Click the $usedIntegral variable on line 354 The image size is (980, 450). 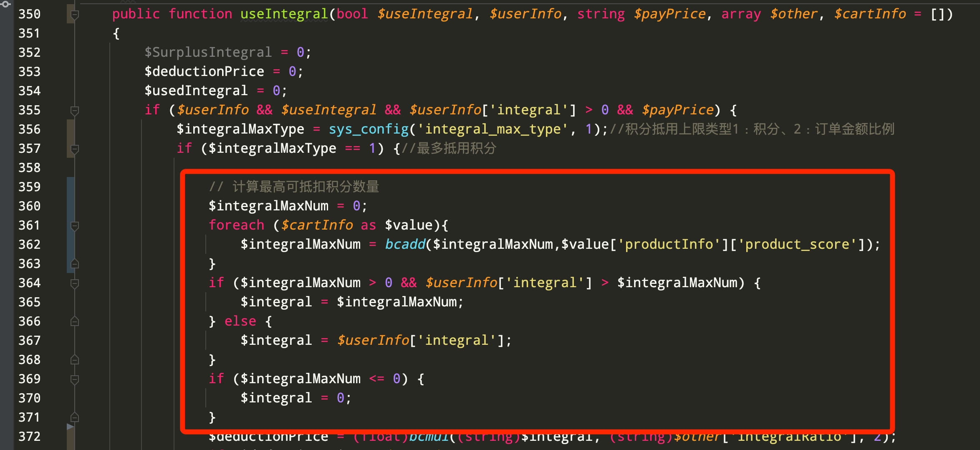(x=196, y=91)
